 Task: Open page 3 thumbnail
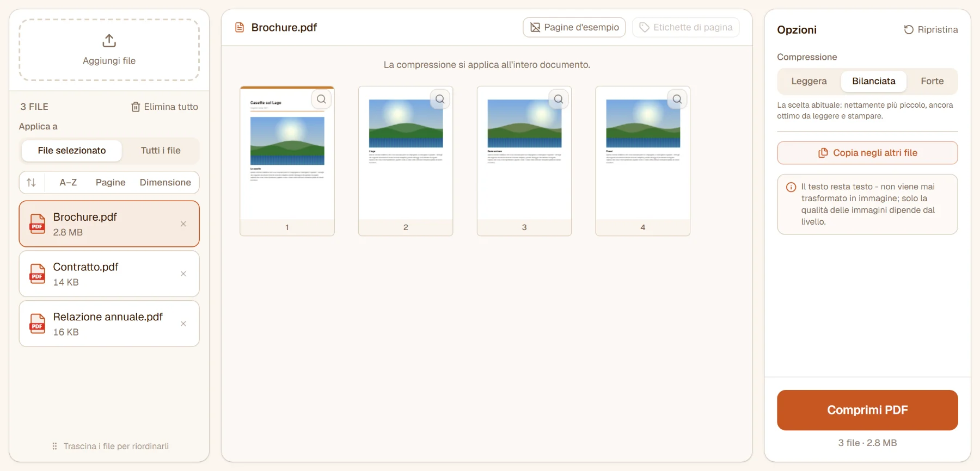(x=524, y=161)
